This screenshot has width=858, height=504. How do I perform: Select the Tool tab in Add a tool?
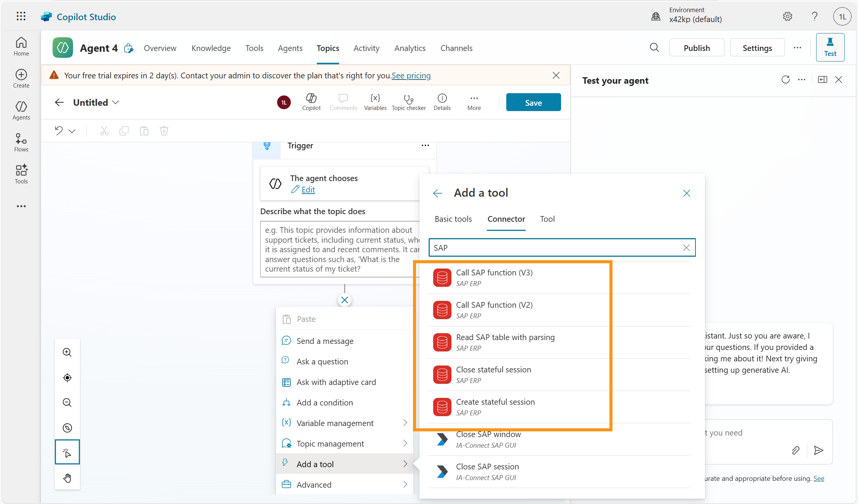coord(547,219)
